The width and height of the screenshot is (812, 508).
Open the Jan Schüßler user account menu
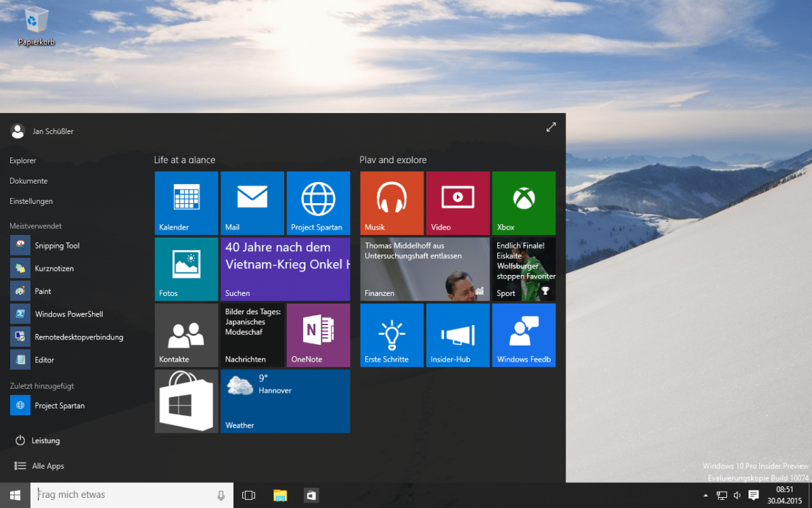(43, 131)
